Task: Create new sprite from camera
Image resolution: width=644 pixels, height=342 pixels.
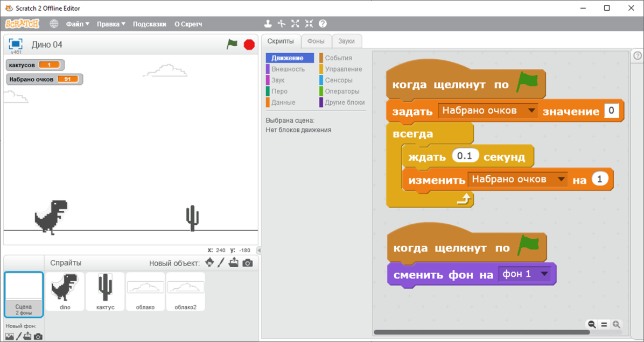Action: pos(247,263)
